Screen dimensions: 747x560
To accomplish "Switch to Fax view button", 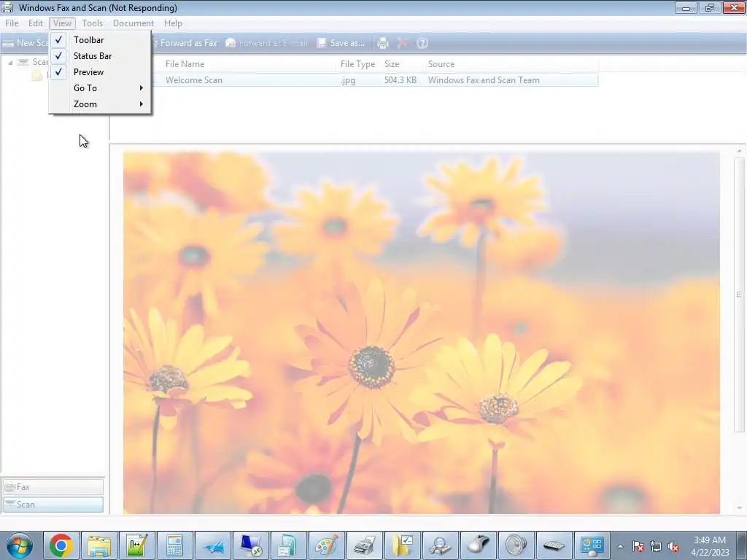I will pos(53,486).
